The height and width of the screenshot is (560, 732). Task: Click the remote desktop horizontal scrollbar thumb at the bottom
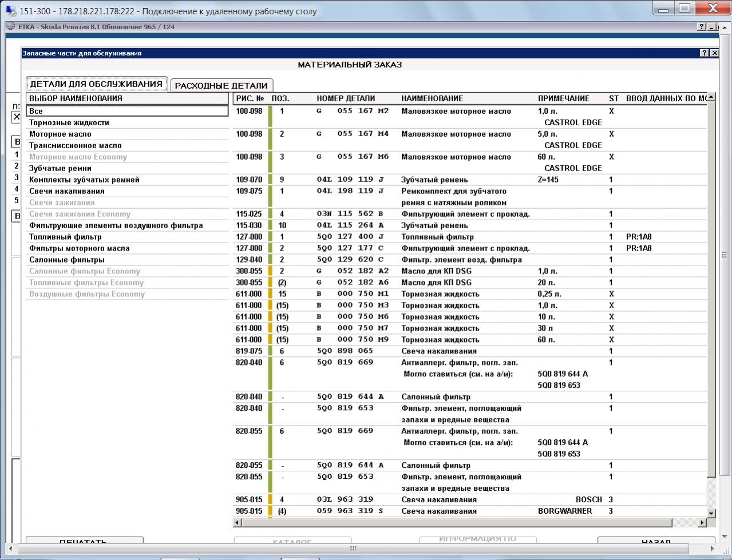(x=353, y=549)
